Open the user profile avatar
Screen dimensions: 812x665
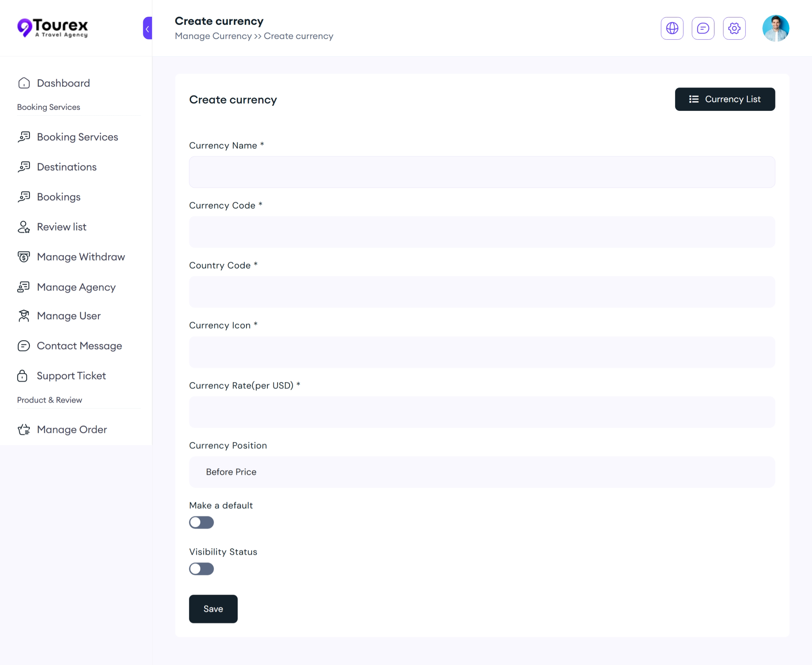(775, 28)
